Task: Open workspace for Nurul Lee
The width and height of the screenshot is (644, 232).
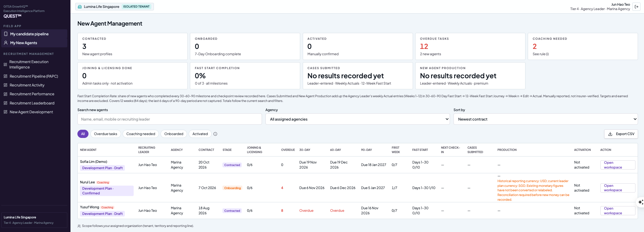Action: 617,188
